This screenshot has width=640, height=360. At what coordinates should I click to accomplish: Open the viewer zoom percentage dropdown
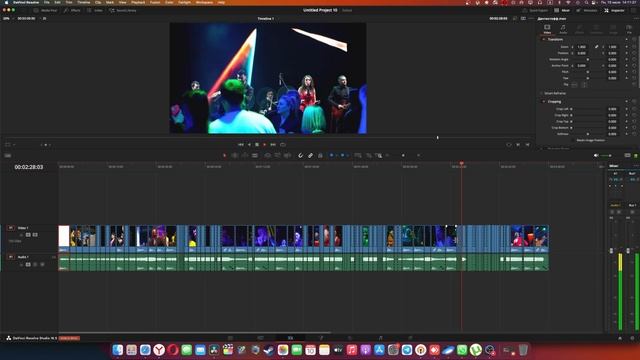pyautogui.click(x=8, y=18)
